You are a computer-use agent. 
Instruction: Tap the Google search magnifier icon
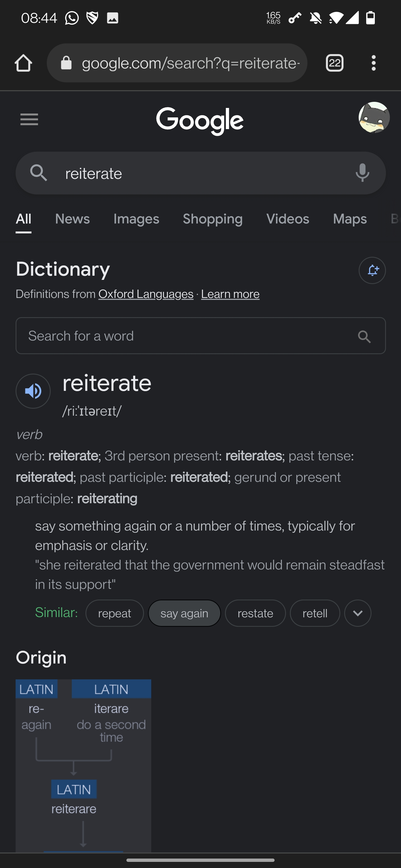pos(39,173)
